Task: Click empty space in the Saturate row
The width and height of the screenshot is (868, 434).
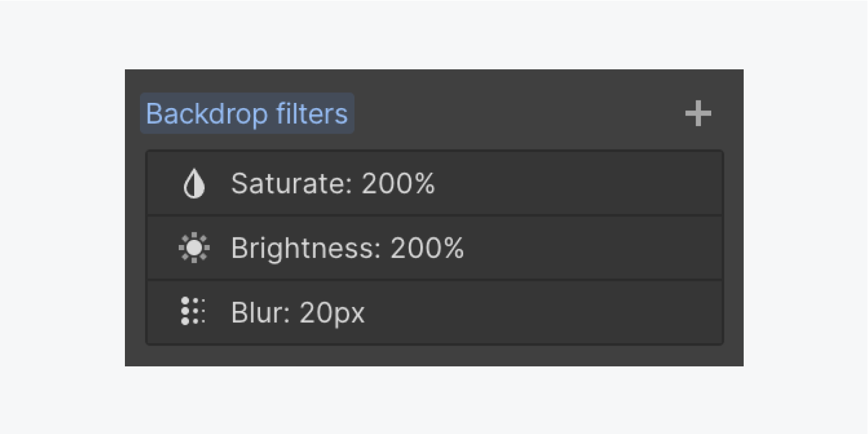Action: 578,184
